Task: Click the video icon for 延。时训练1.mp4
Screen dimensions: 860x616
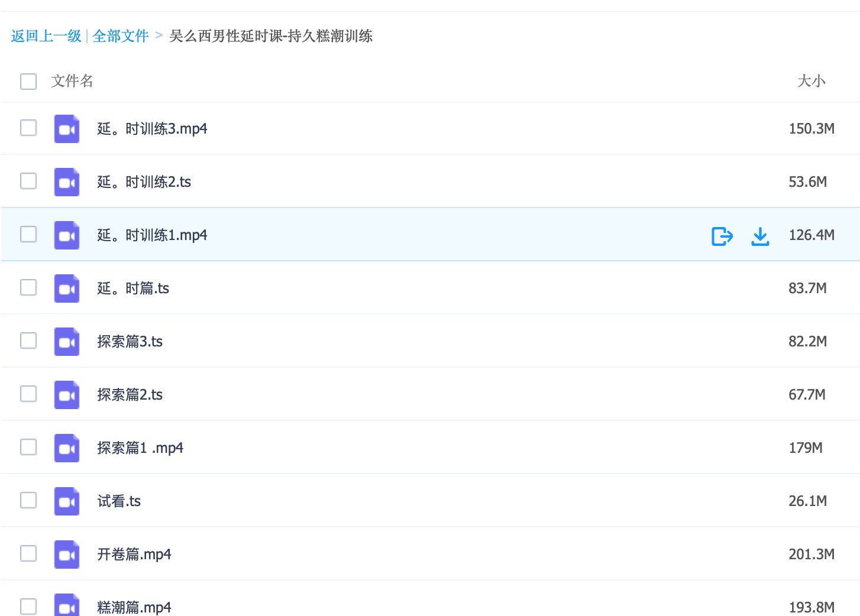Action: click(67, 235)
